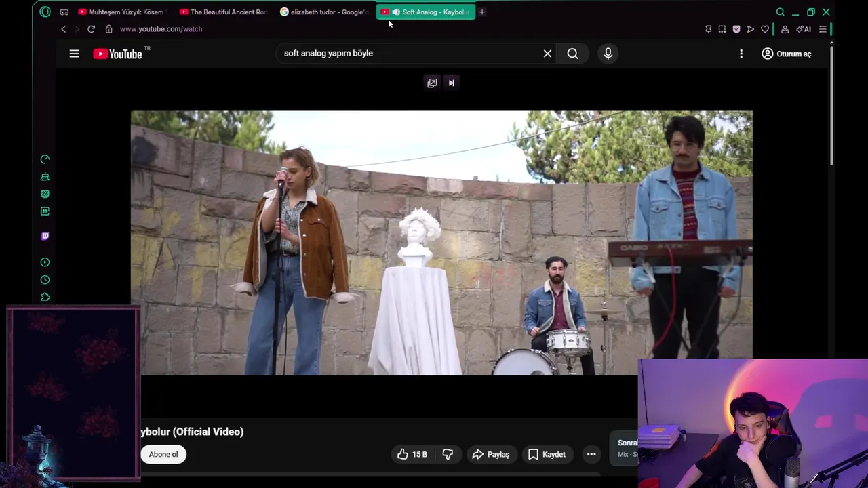Reload the current YouTube page
This screenshot has width=868, height=488.
tap(91, 29)
